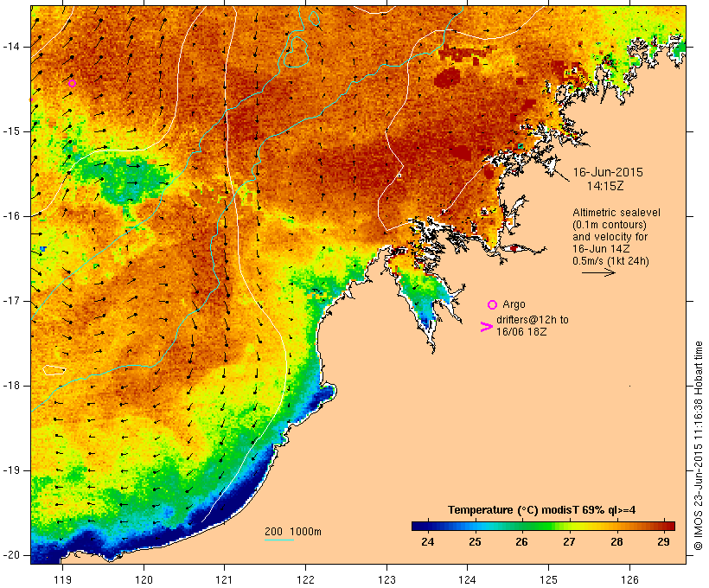Click the "Temperature (°C) modisT 69% ql>=4" title
The width and height of the screenshot is (709, 588).
click(542, 510)
